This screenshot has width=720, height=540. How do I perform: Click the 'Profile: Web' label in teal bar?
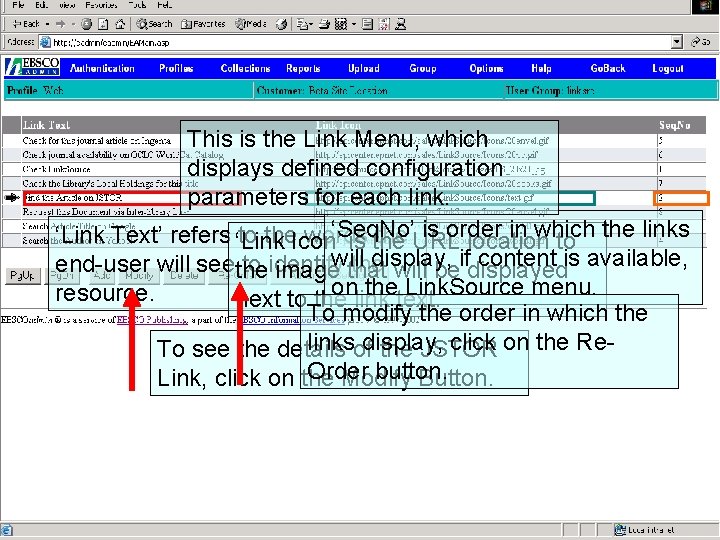(35, 90)
